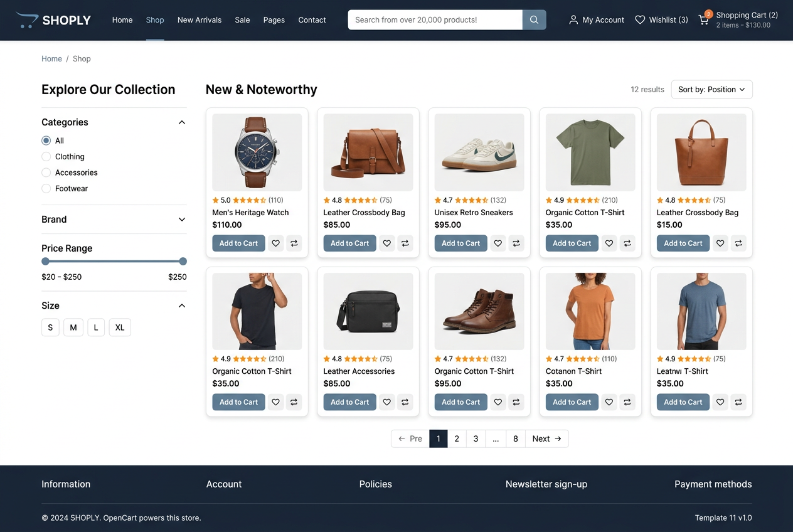Click the maximum price slider handle
The image size is (793, 532).
(x=183, y=262)
